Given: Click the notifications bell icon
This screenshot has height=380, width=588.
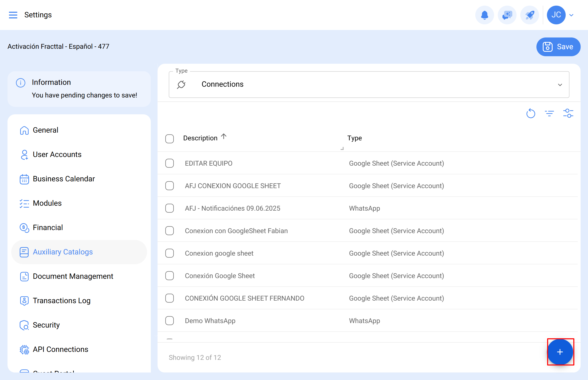Looking at the screenshot, I should (x=484, y=15).
